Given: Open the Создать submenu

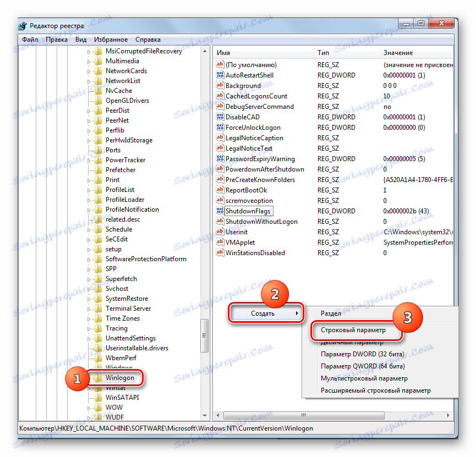Looking at the screenshot, I should [x=266, y=313].
